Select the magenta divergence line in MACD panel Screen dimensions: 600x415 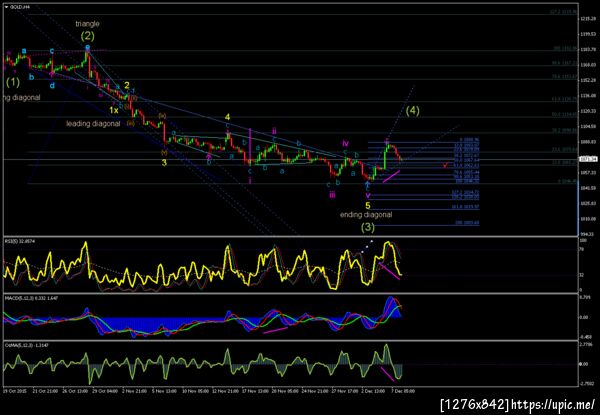point(275,330)
